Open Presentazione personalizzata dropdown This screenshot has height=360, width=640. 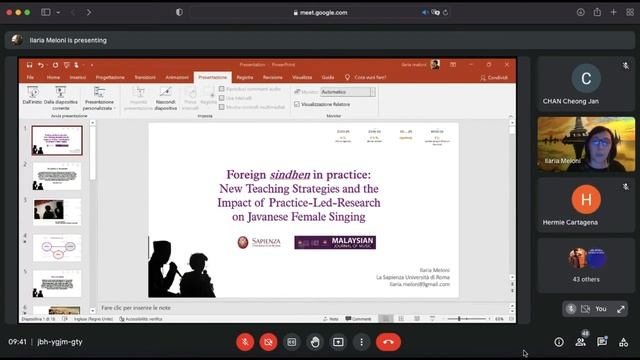(99, 98)
